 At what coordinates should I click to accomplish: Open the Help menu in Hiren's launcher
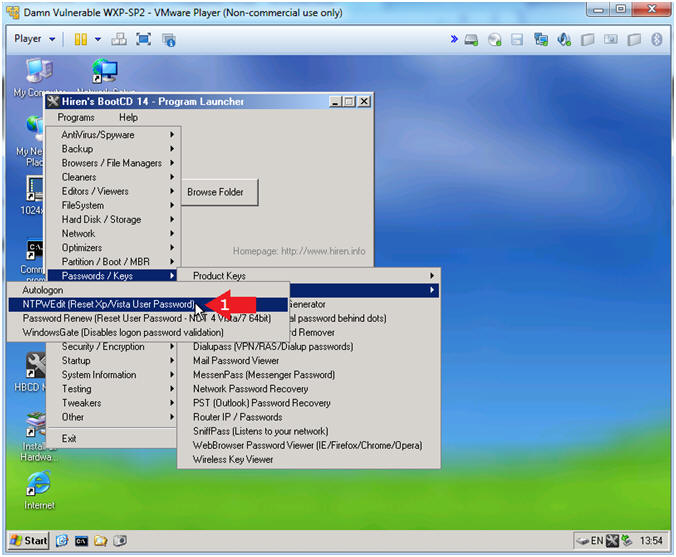point(128,117)
